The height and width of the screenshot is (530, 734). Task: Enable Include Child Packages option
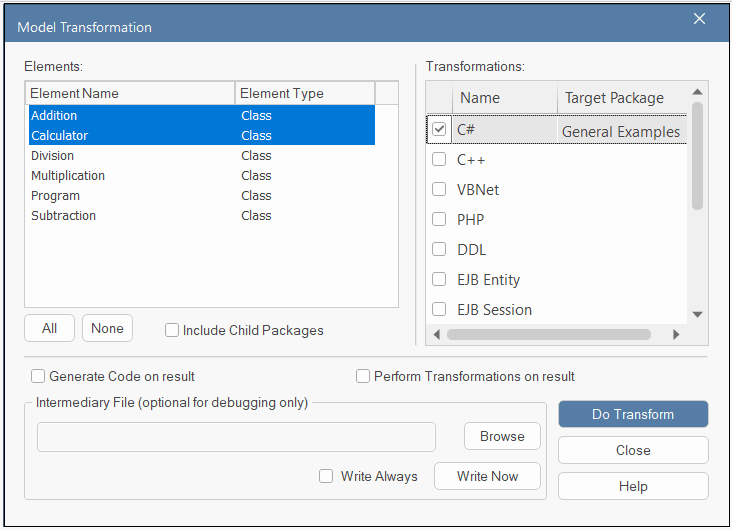(172, 330)
